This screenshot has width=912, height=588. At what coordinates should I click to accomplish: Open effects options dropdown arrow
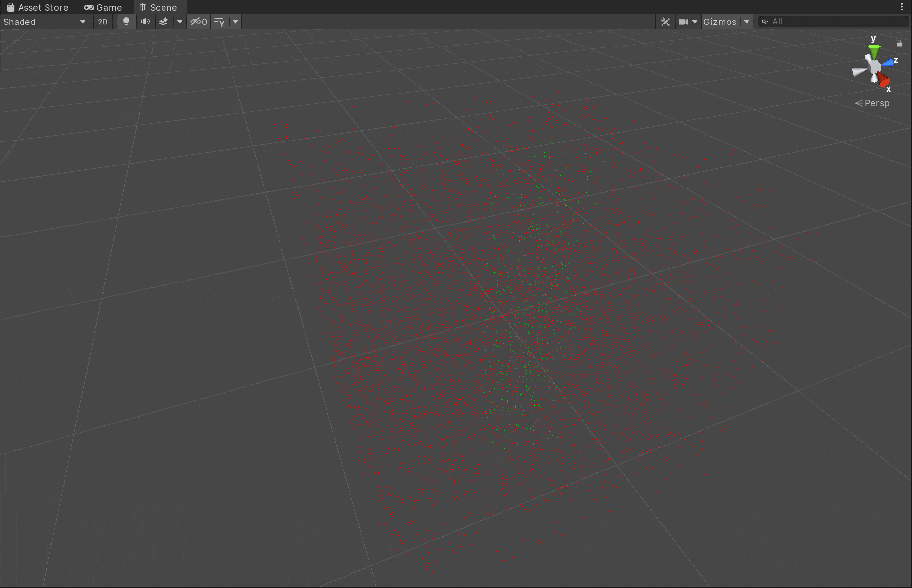point(180,22)
